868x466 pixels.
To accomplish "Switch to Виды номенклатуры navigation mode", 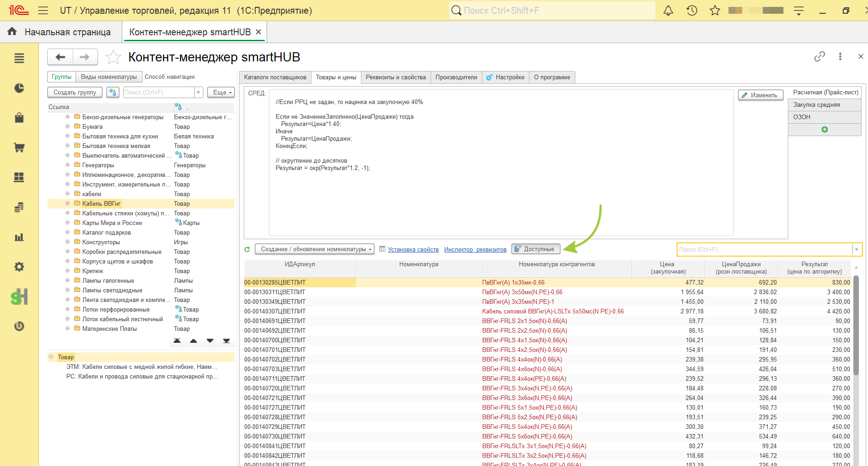I will pos(109,77).
